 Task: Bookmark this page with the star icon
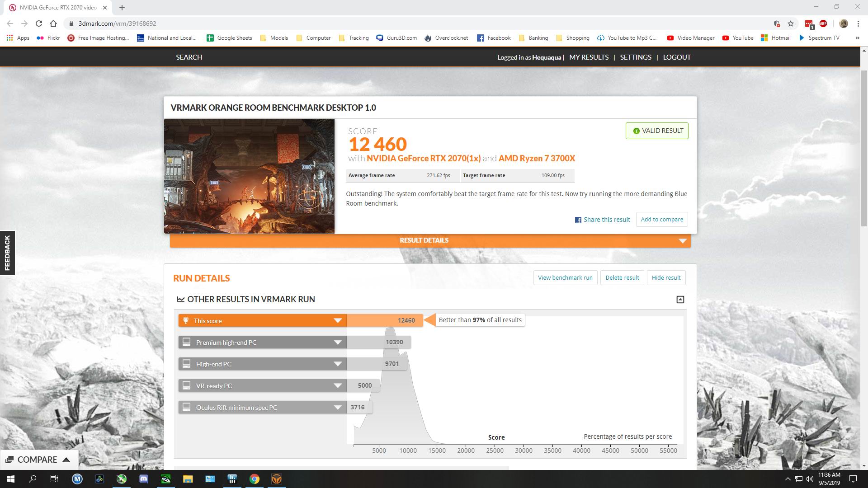[791, 23]
